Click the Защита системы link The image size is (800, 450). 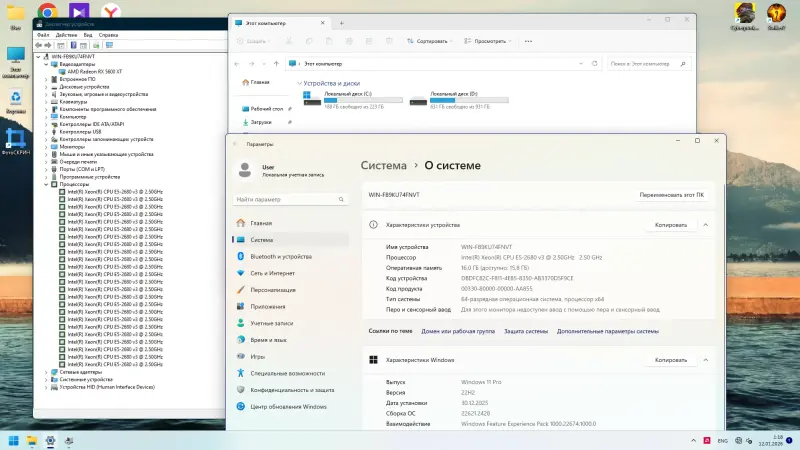click(525, 330)
